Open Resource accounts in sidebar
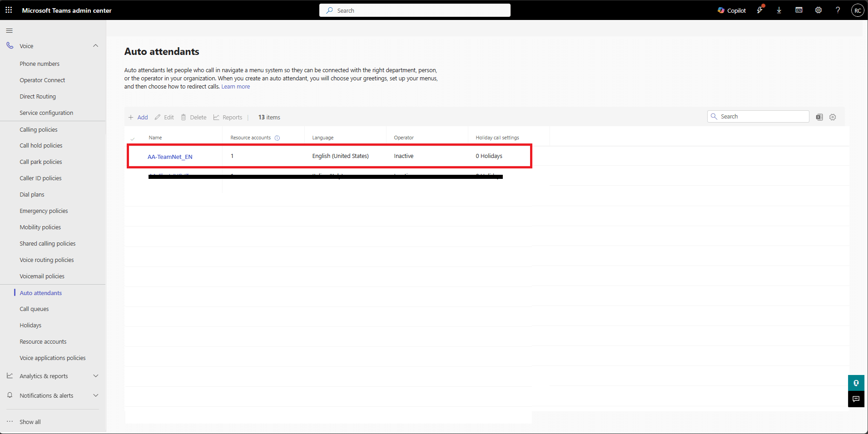The height and width of the screenshot is (434, 868). (43, 342)
